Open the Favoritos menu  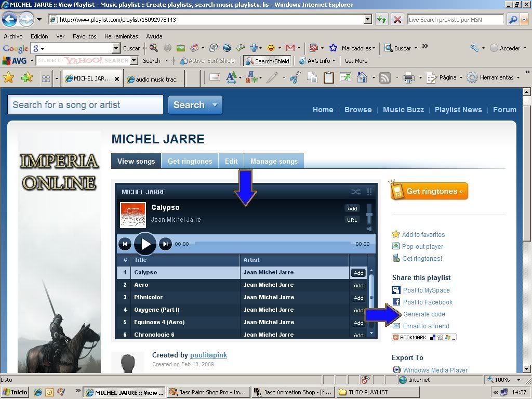pyautogui.click(x=85, y=36)
